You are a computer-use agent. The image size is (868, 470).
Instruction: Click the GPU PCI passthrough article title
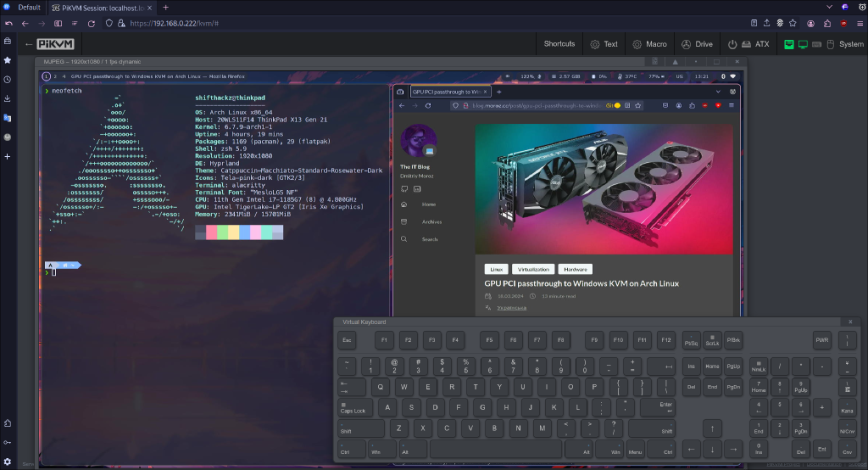click(x=581, y=283)
